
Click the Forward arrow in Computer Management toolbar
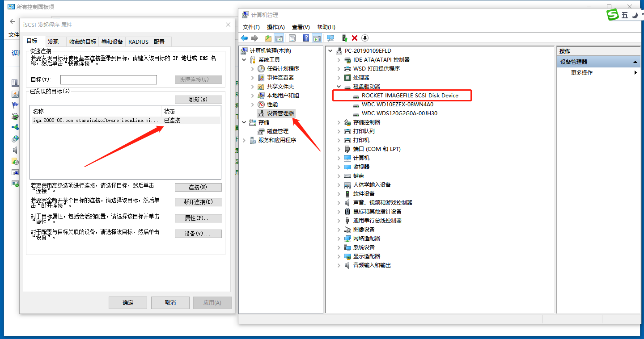tap(254, 38)
